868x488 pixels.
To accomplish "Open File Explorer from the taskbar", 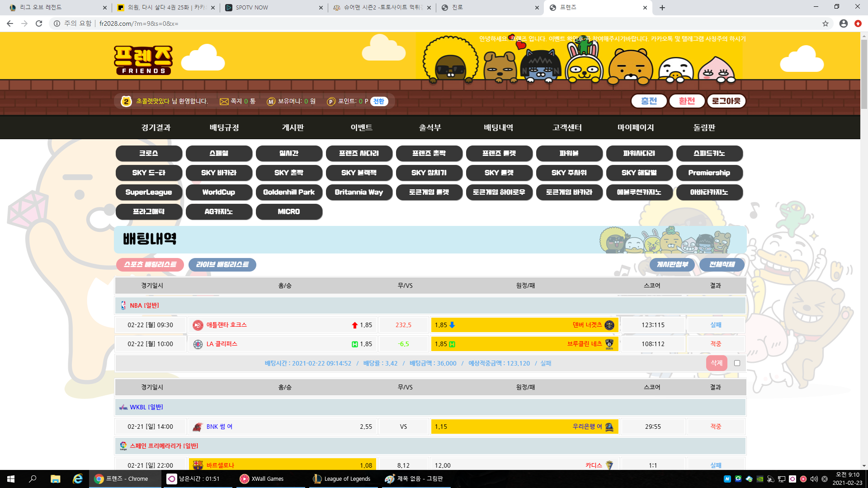I will (55, 479).
